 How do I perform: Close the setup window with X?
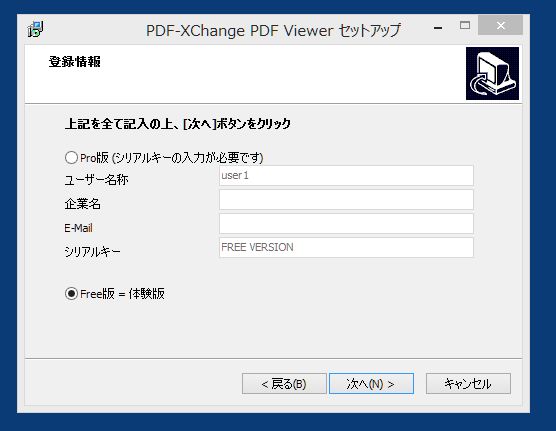click(x=500, y=25)
